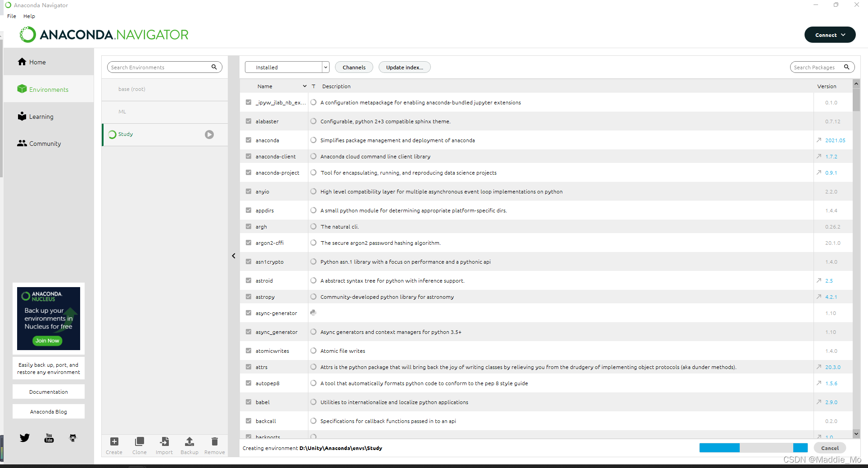Open the File menu
868x468 pixels.
(12, 16)
